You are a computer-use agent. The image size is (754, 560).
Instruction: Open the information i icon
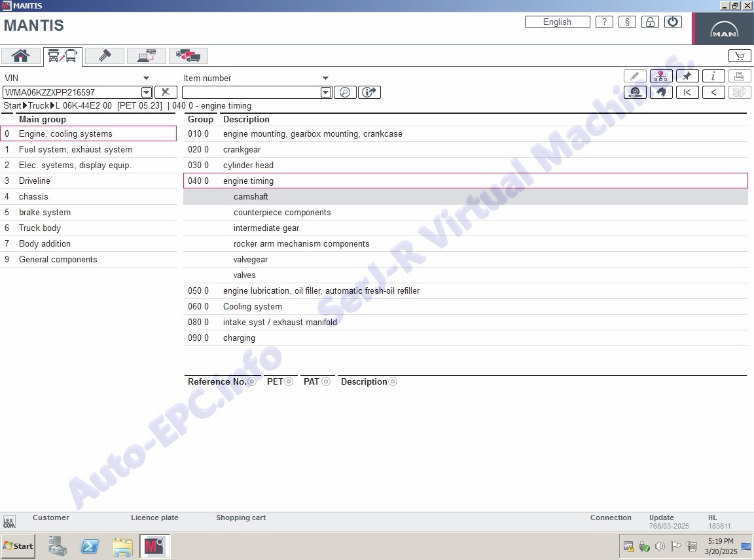click(713, 76)
